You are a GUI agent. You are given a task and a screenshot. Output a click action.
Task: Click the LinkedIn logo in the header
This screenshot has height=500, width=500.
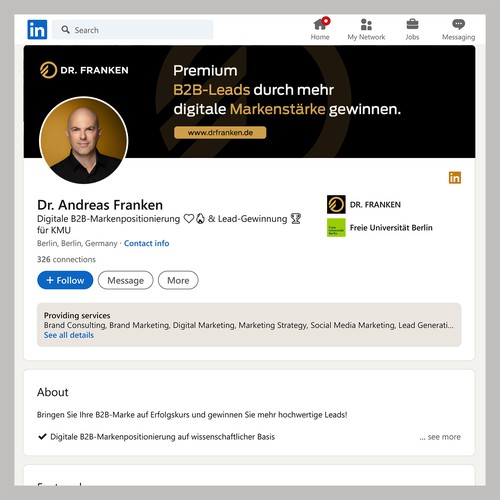point(37,30)
